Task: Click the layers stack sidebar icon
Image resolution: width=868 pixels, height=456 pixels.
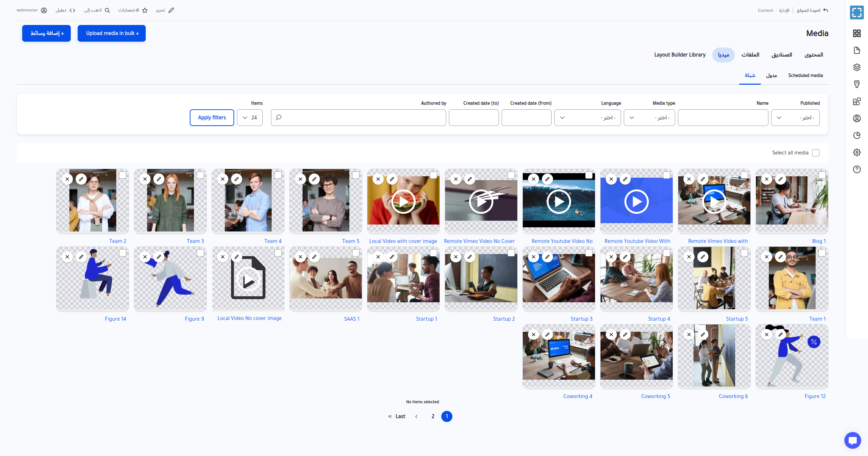Action: 857,67
